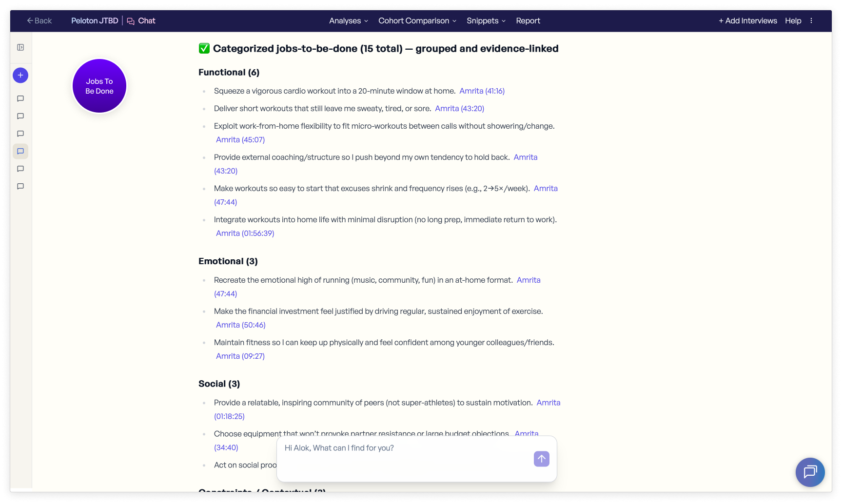Open the Help menu item

793,20
